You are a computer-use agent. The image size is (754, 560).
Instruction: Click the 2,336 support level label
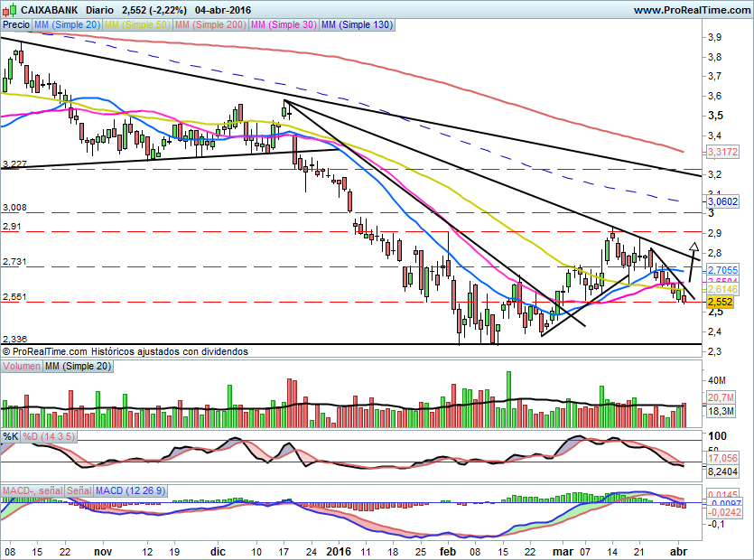pyautogui.click(x=14, y=340)
